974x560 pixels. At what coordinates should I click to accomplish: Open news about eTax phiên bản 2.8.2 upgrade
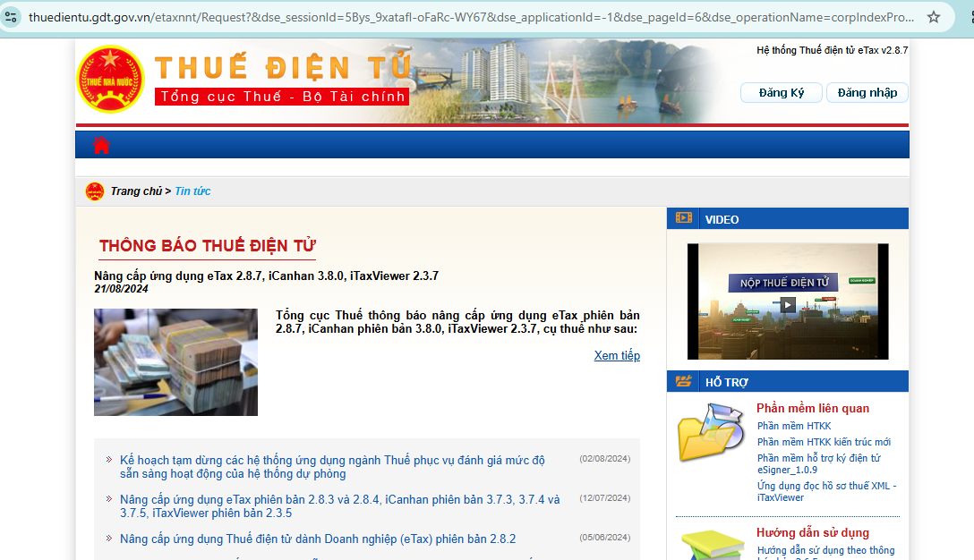click(318, 539)
